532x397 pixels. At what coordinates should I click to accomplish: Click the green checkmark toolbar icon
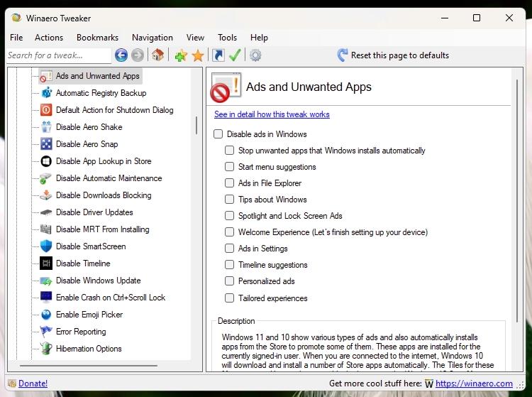235,55
